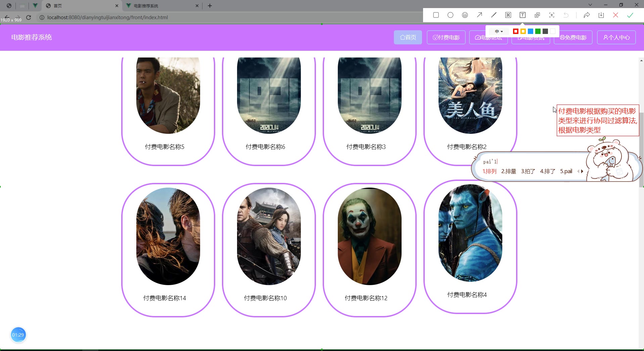Click the site information icon in address bar
The image size is (644, 351).
pos(42,17)
